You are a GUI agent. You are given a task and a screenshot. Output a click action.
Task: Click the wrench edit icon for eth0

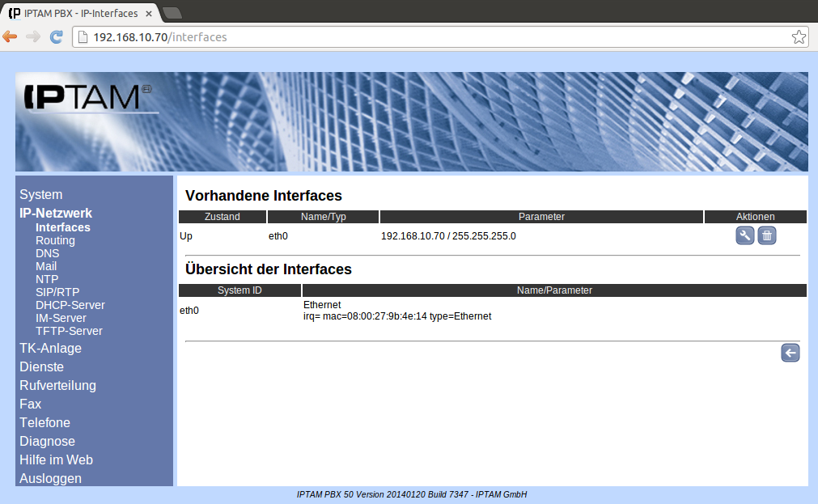coord(744,235)
